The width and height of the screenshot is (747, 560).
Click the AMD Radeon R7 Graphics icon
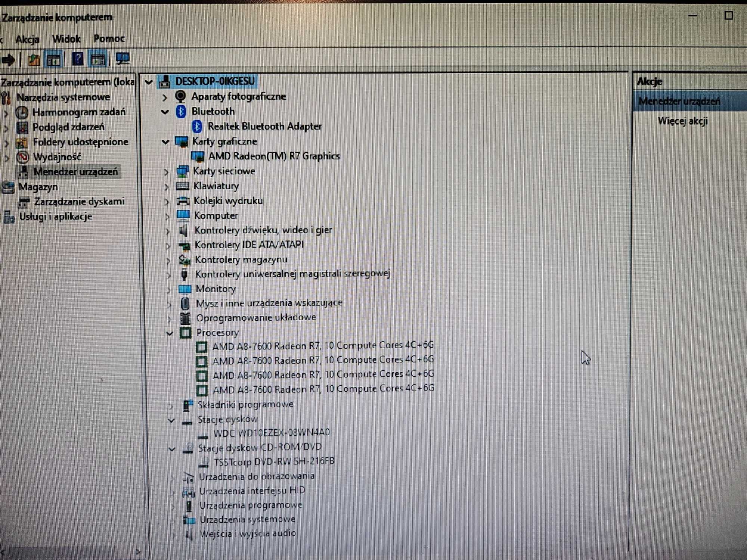point(198,156)
